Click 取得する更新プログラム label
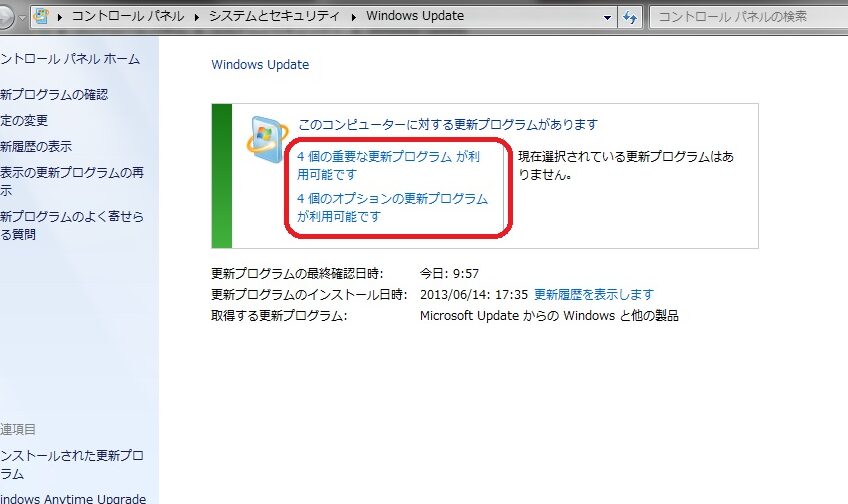The image size is (848, 504). pos(279,316)
